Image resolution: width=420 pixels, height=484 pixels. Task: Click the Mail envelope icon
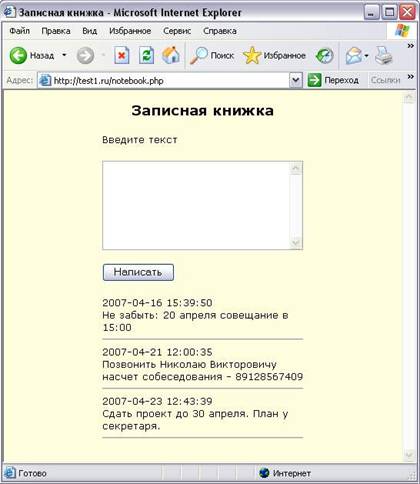(x=354, y=55)
